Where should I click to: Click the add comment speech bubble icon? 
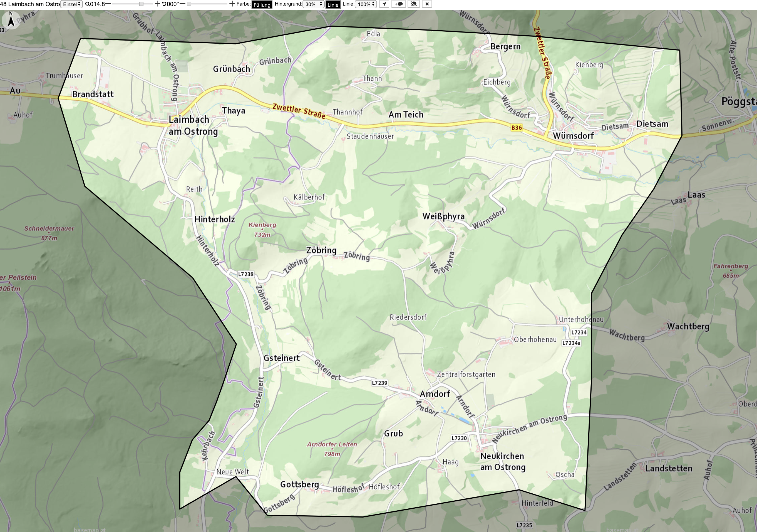(399, 4)
